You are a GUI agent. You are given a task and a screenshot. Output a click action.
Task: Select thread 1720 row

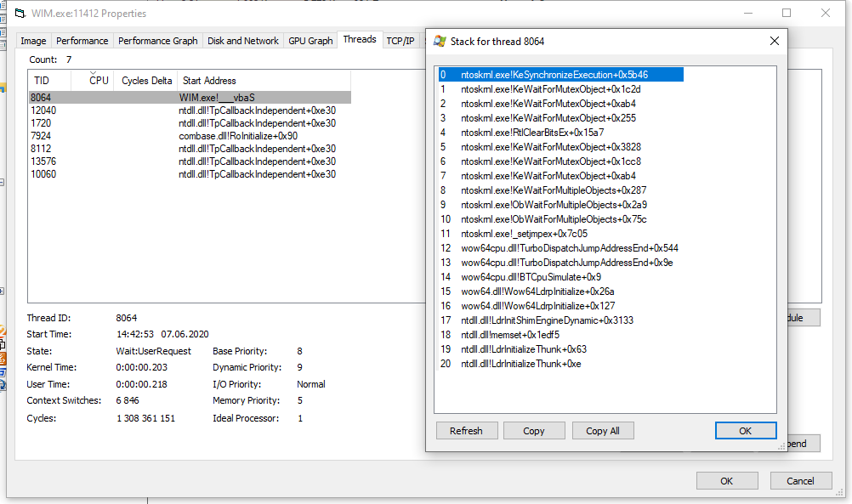coord(190,123)
